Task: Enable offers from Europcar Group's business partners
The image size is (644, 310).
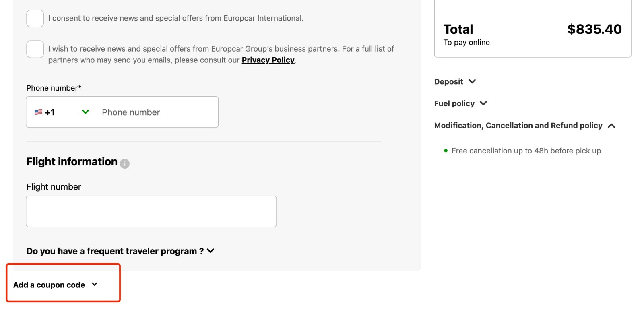Action: click(35, 49)
